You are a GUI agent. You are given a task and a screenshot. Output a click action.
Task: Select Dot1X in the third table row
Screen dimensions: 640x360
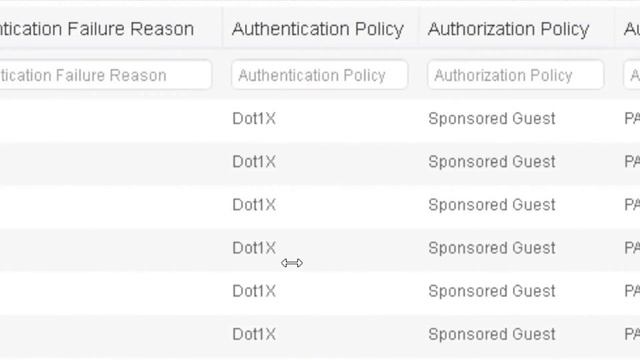point(254,205)
